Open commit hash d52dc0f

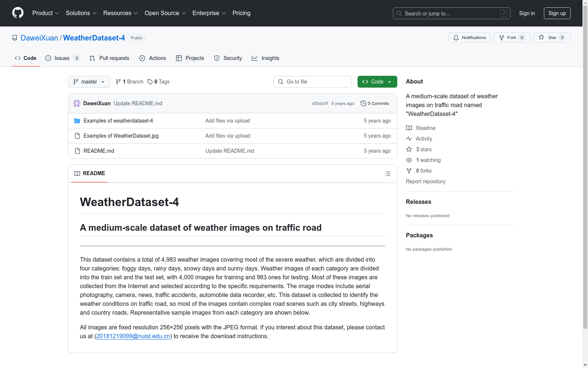point(320,103)
